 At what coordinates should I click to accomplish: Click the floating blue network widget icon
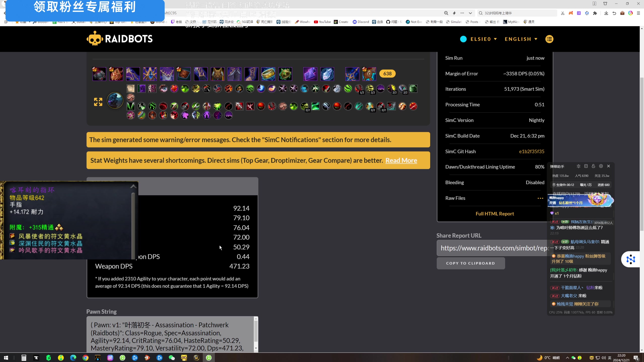631,259
